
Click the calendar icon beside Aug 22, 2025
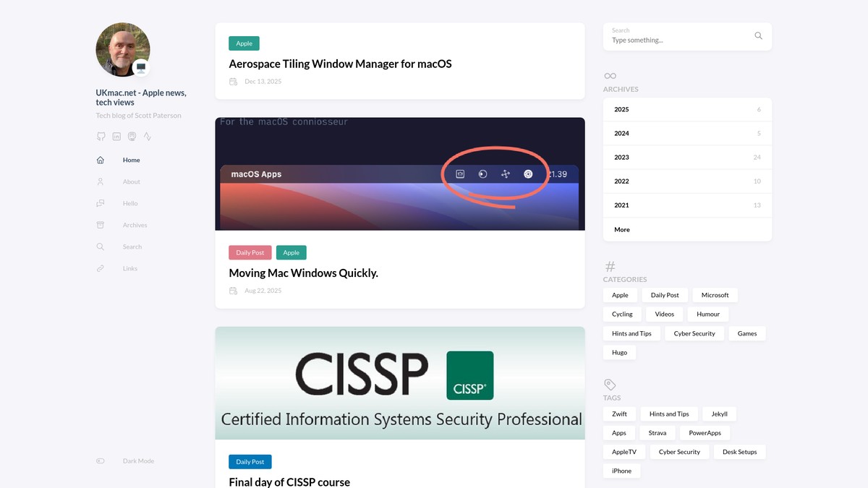pyautogui.click(x=233, y=291)
